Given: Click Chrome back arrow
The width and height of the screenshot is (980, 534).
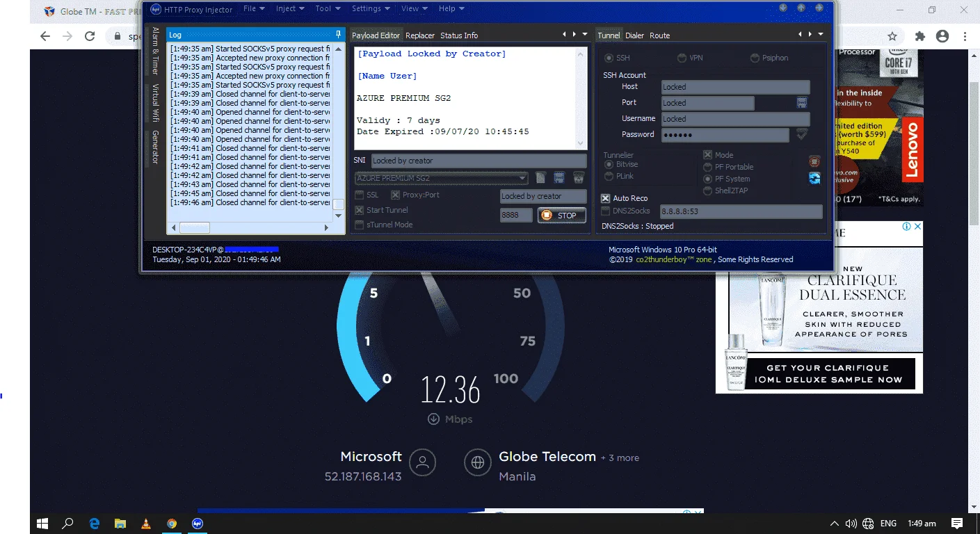Looking at the screenshot, I should [x=45, y=36].
